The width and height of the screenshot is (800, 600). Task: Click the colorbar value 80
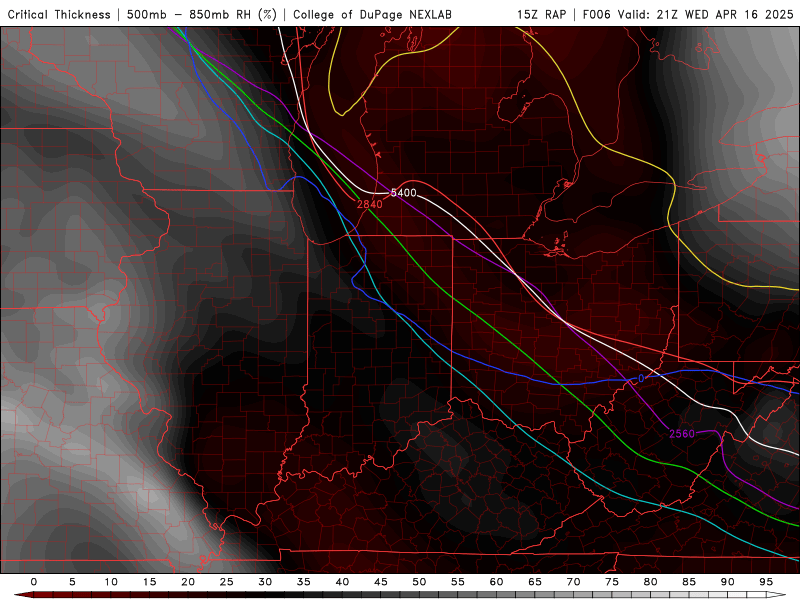pyautogui.click(x=650, y=582)
